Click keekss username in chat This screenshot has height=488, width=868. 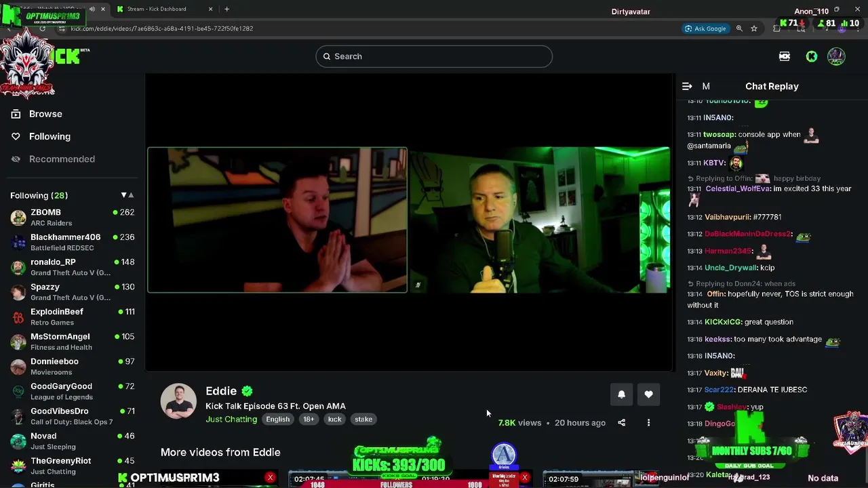pyautogui.click(x=717, y=339)
